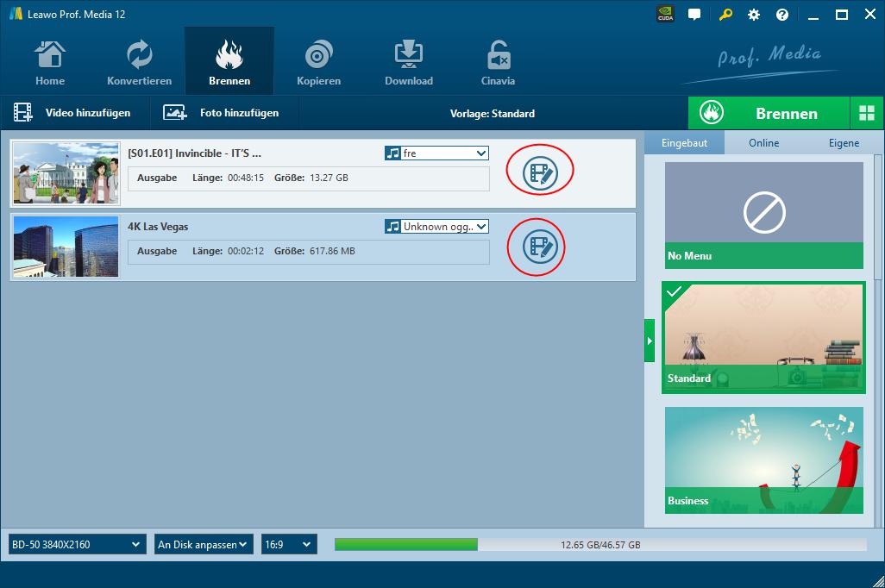Click the Invincible video thumbnail
This screenshot has height=588, width=885.
(66, 173)
